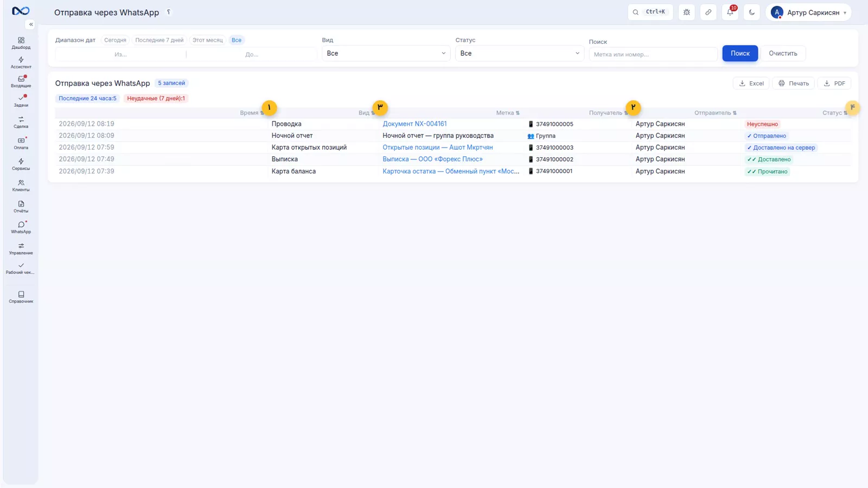Open the Clients (Клиенты) sidebar icon
Image resolution: width=868 pixels, height=488 pixels.
click(21, 185)
